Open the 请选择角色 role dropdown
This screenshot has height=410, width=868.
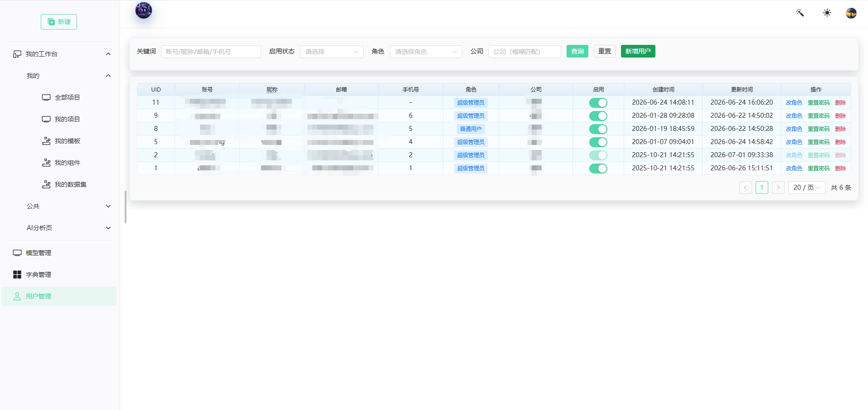[426, 52]
